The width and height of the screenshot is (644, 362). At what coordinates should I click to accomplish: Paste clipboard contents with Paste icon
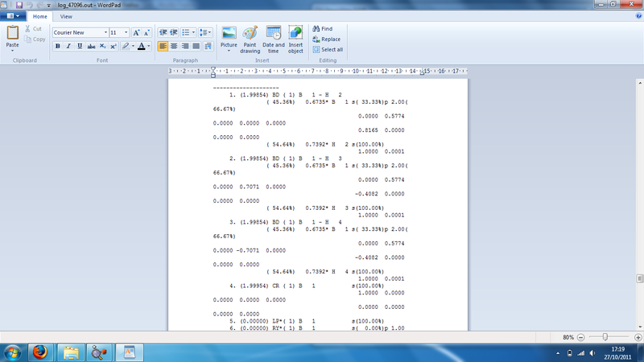click(x=12, y=34)
